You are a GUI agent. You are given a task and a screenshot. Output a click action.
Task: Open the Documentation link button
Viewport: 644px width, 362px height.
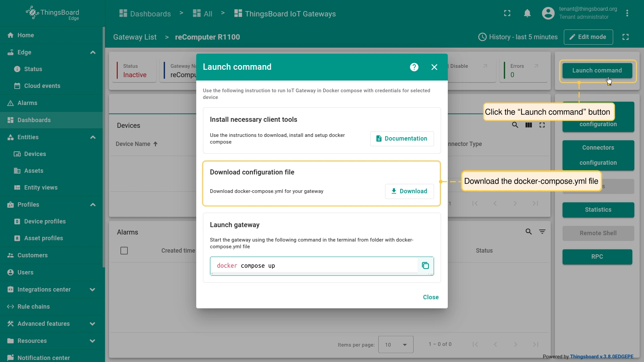pyautogui.click(x=401, y=139)
